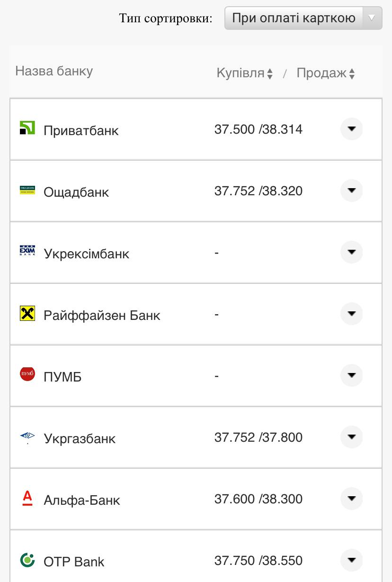Screen dimensions: 392x582
Task: Expand the OTP Bank row
Action: [351, 560]
